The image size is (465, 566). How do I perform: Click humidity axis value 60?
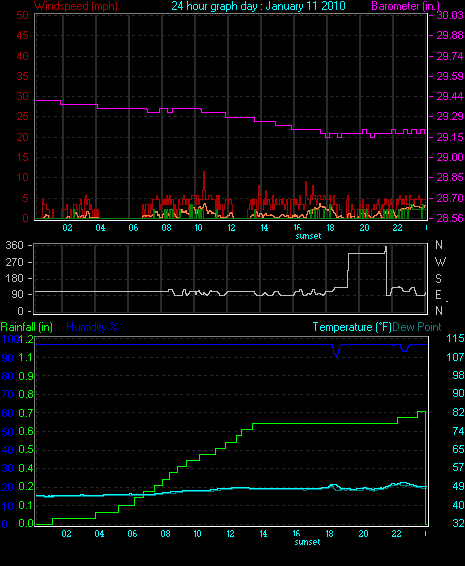tap(8, 413)
